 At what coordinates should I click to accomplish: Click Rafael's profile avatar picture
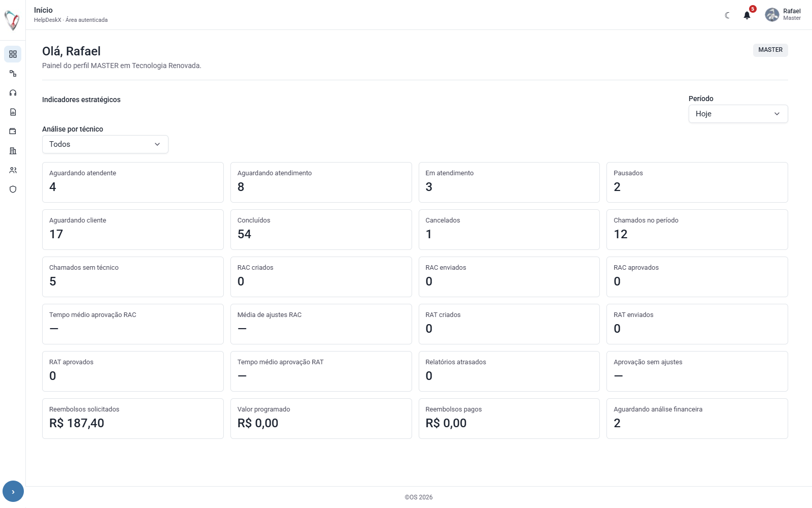tap(772, 15)
